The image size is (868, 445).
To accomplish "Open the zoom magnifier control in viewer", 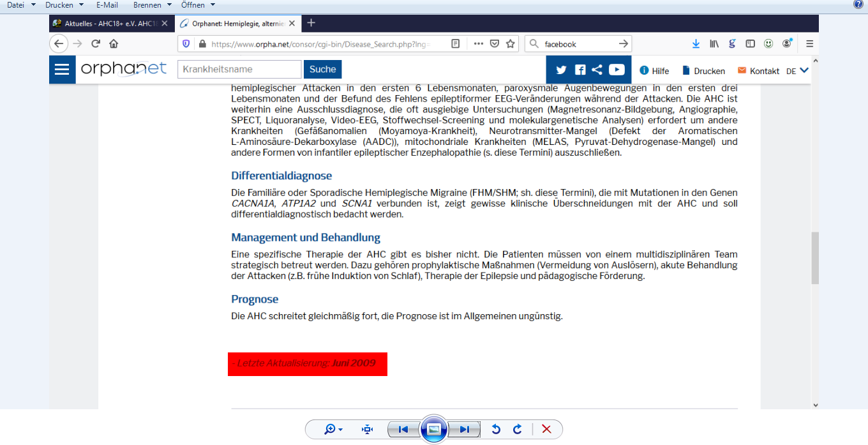I will pos(333,430).
